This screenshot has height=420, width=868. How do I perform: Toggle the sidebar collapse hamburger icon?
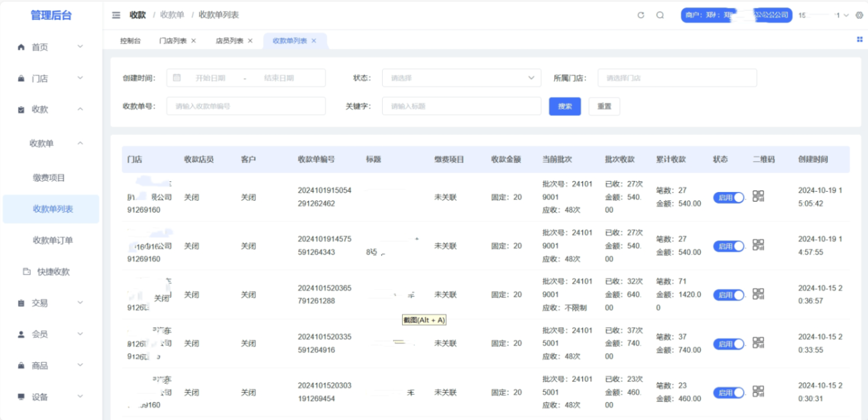[x=116, y=15]
